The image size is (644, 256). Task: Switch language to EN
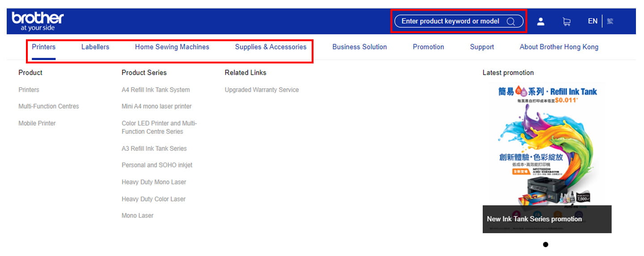click(x=593, y=21)
